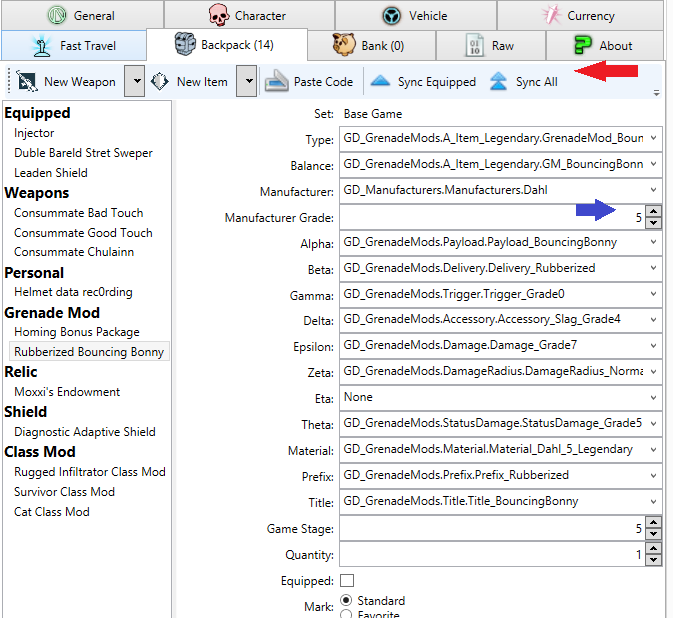The image size is (673, 618).
Task: Click Paste Code button
Action: pos(309,82)
